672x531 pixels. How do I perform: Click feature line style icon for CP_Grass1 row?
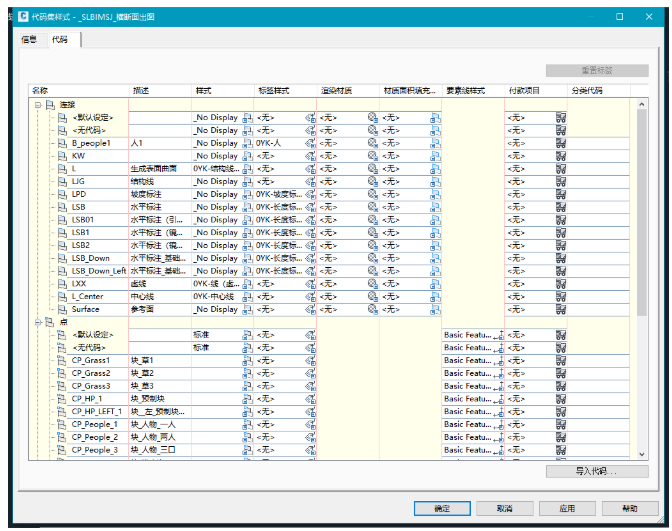pos(499,360)
